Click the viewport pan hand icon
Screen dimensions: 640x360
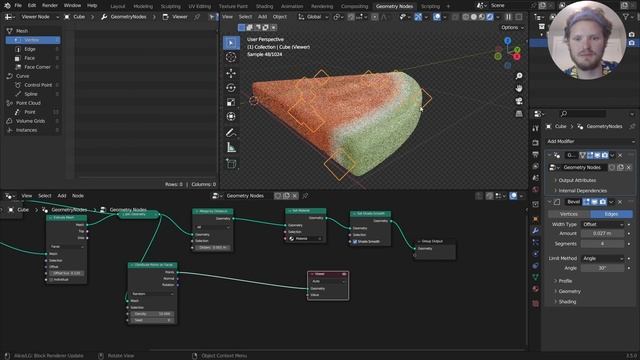click(519, 88)
